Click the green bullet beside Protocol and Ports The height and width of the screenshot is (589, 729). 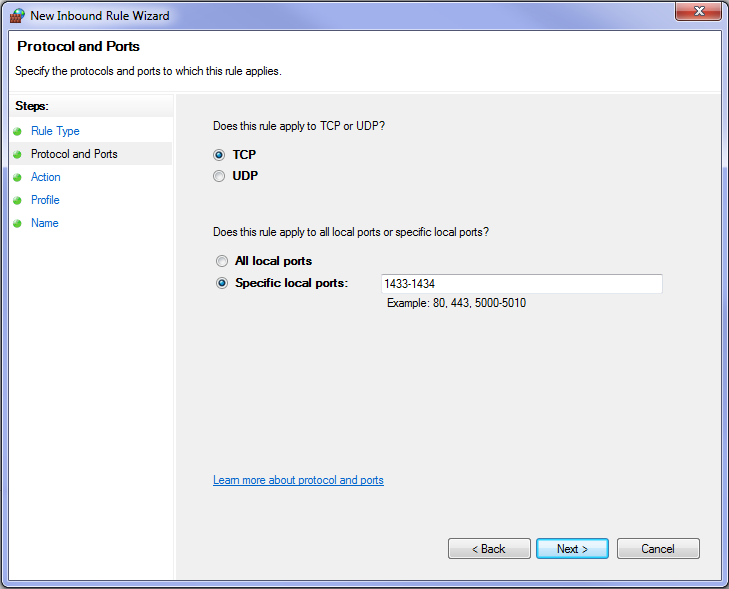pyautogui.click(x=18, y=154)
